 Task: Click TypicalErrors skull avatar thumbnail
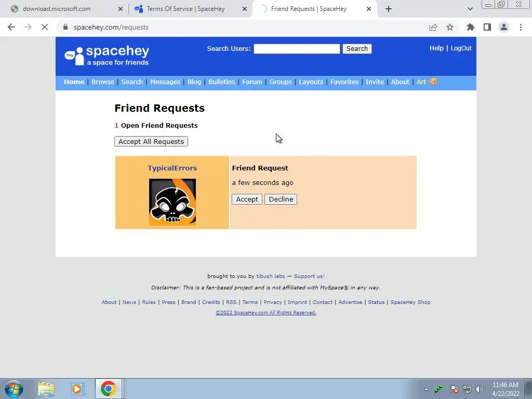pos(172,202)
